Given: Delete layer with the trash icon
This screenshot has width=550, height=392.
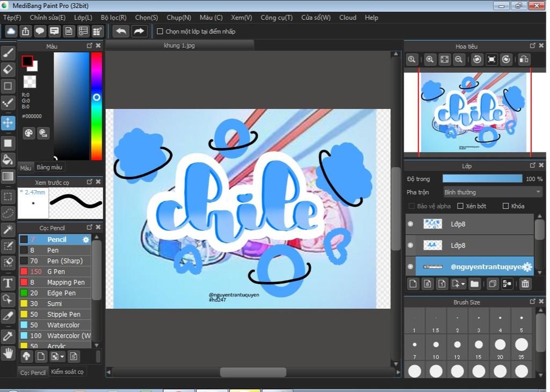Looking at the screenshot, I should tap(525, 284).
